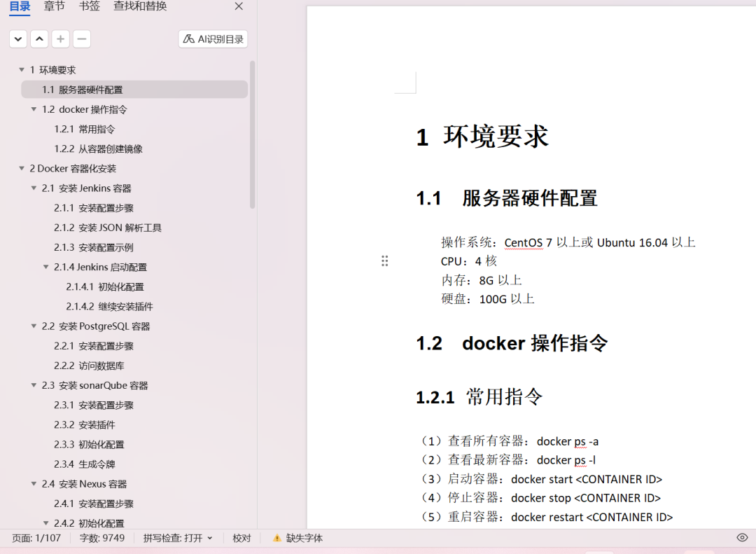Click the 缺失字体 status label

point(304,538)
